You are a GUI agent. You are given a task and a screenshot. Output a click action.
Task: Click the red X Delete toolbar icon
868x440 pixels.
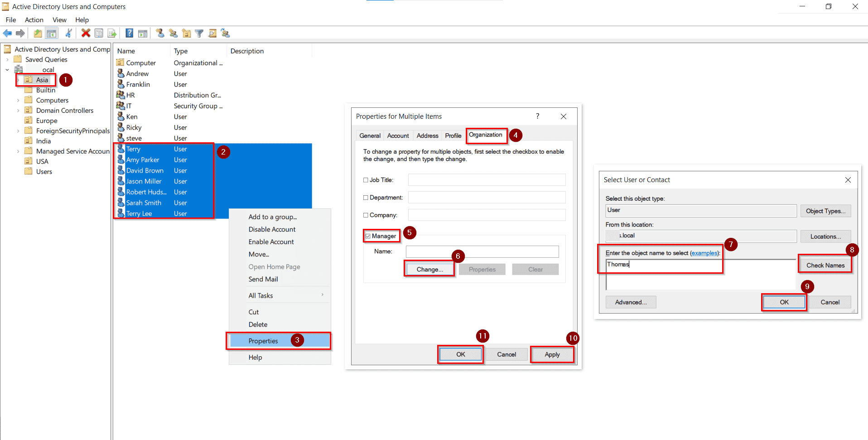[x=86, y=33]
